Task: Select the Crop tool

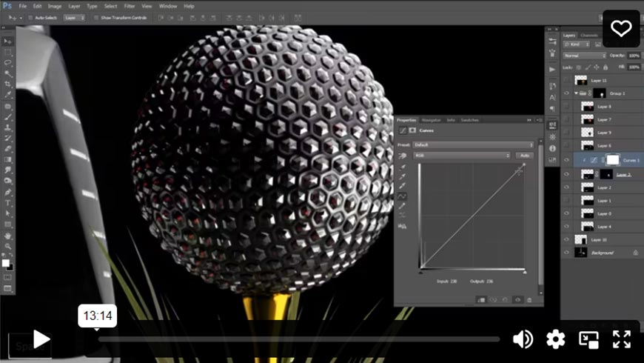Action: point(8,84)
